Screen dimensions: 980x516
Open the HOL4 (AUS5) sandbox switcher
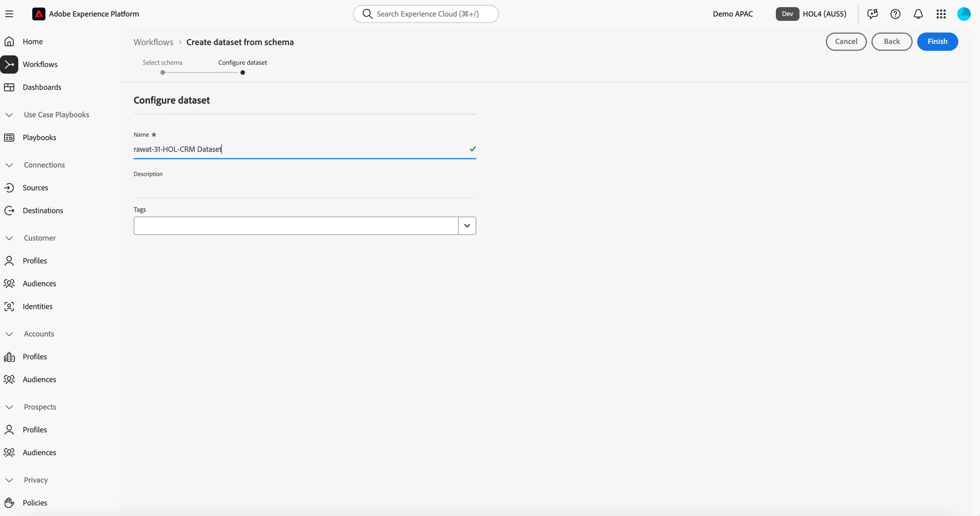811,14
